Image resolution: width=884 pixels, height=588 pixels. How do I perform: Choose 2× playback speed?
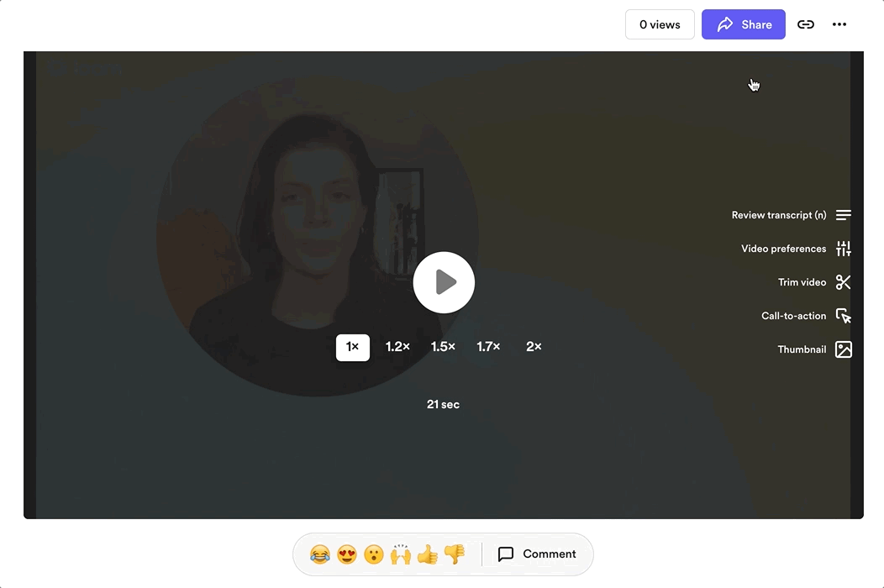pos(534,347)
